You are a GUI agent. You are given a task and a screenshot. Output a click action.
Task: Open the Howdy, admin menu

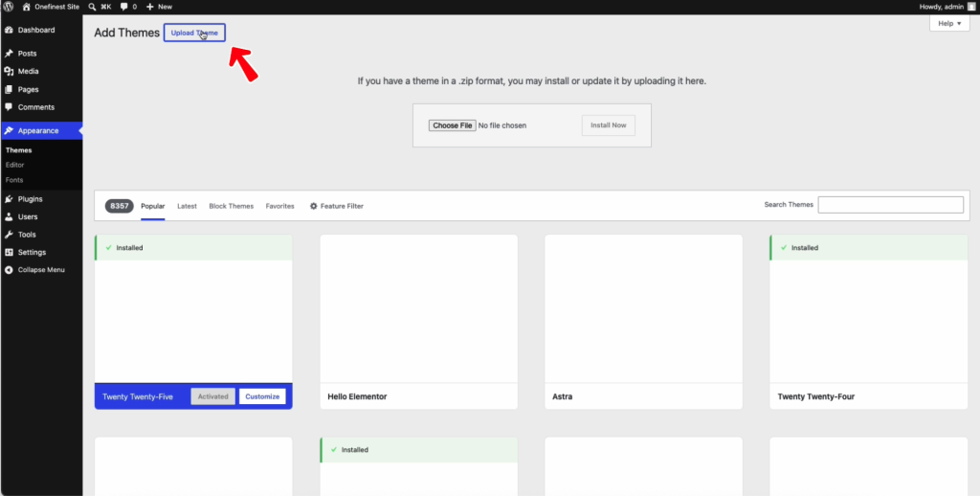tap(947, 7)
